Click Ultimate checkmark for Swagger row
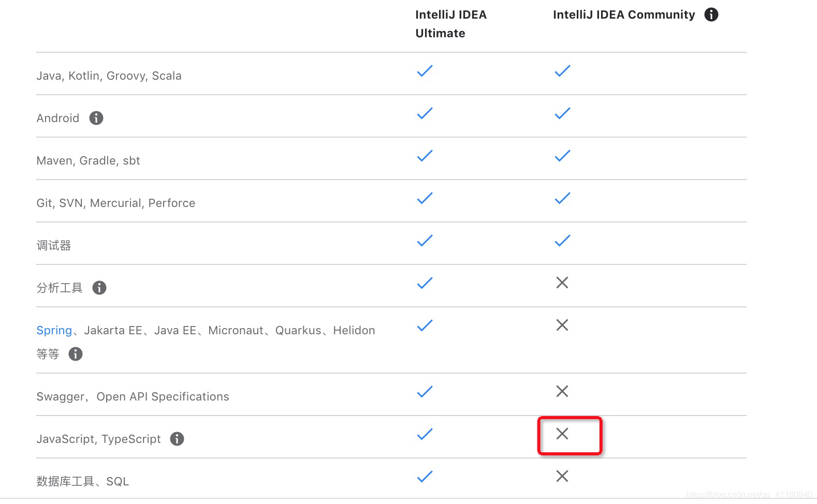817x504 pixels. coord(425,392)
